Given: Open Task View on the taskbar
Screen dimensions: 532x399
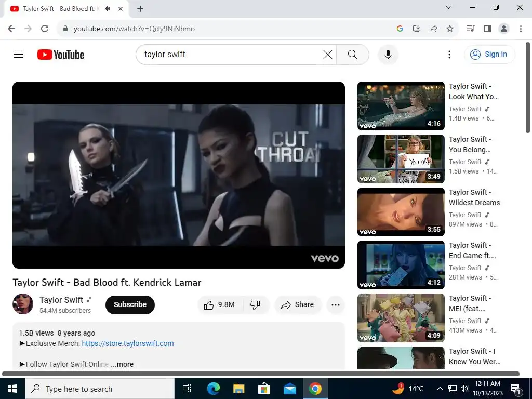Looking at the screenshot, I should pos(187,389).
